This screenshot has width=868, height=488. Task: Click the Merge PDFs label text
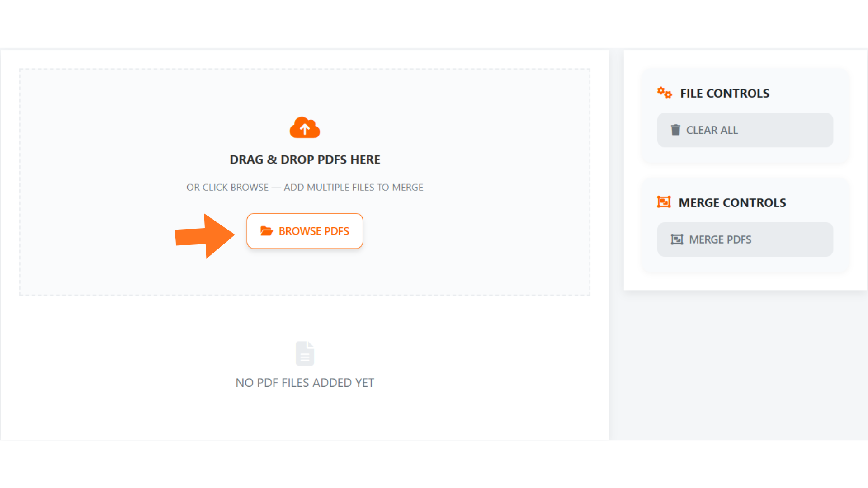tap(720, 239)
